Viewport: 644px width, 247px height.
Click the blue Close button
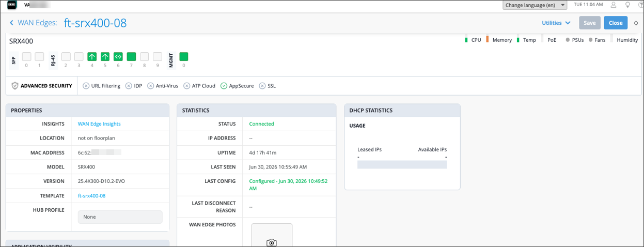[x=616, y=23]
